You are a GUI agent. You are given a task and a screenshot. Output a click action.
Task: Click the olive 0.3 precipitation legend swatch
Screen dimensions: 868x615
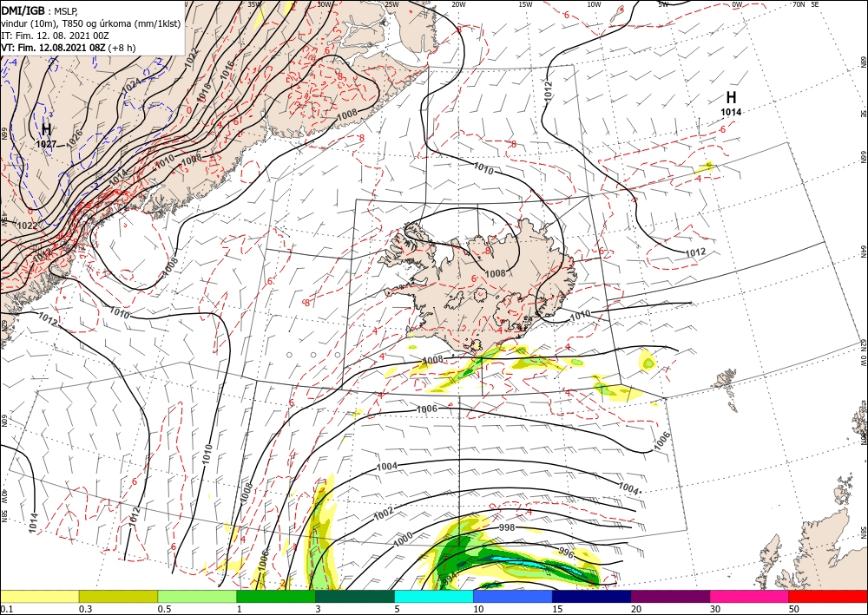[x=118, y=596]
